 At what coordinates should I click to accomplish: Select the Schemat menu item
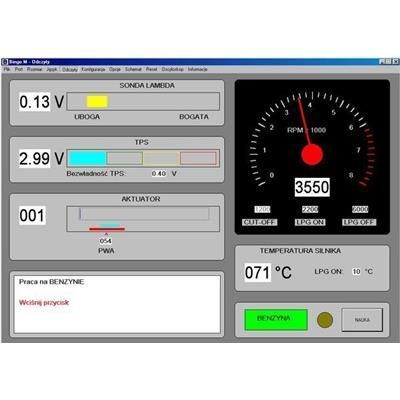tap(133, 69)
